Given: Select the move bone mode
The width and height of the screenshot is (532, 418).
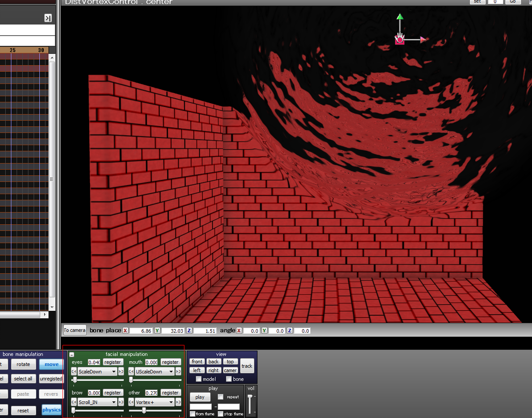Looking at the screenshot, I should (52, 364).
